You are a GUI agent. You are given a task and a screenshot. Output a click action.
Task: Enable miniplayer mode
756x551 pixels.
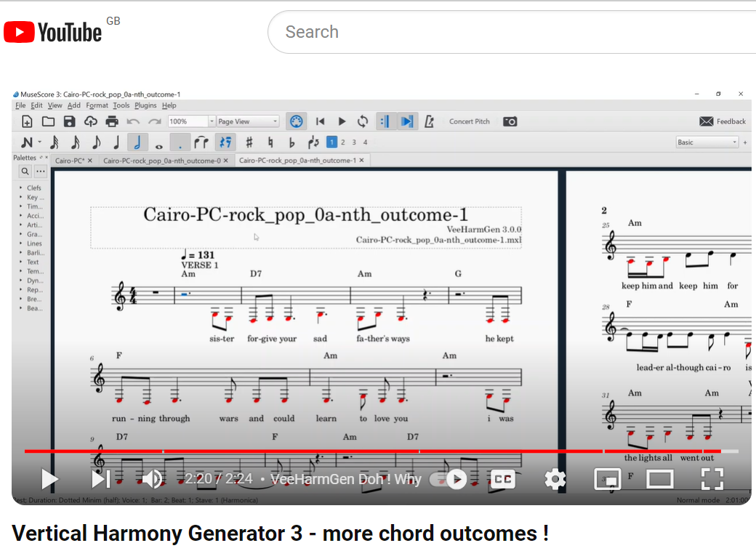pyautogui.click(x=608, y=479)
